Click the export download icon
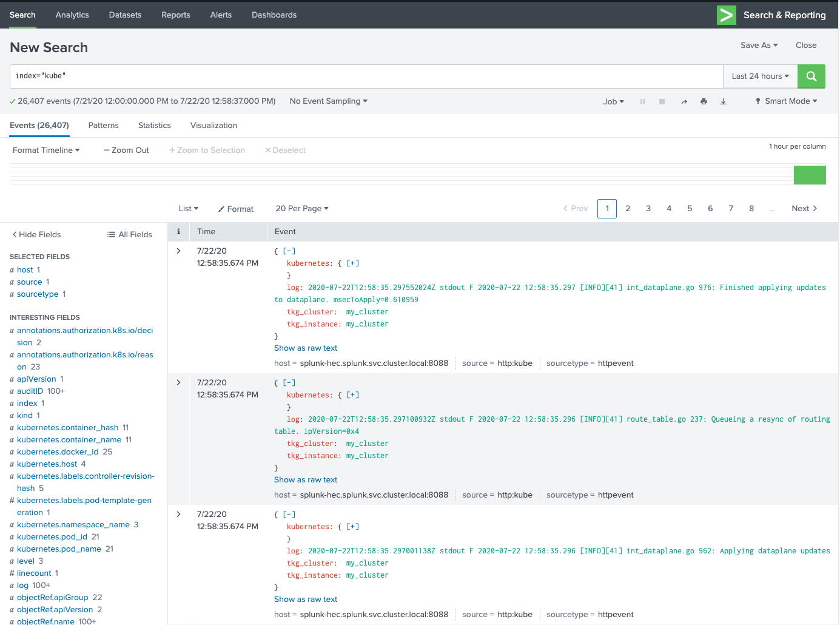Image resolution: width=840 pixels, height=625 pixels. pos(723,101)
